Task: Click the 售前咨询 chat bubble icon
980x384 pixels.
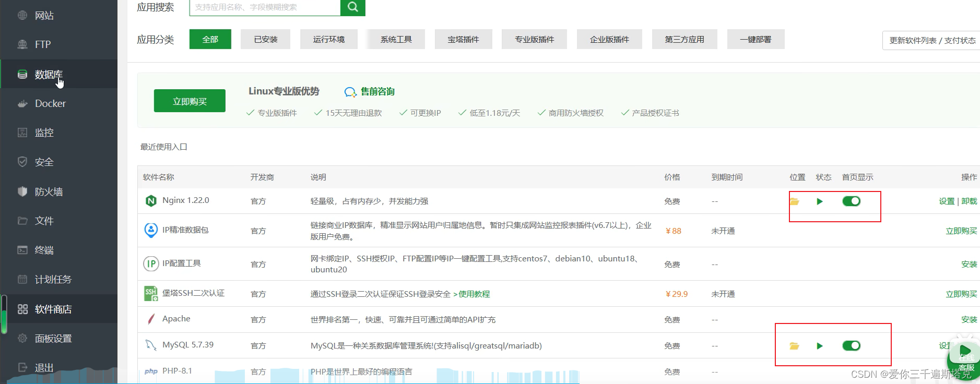Action: (350, 92)
